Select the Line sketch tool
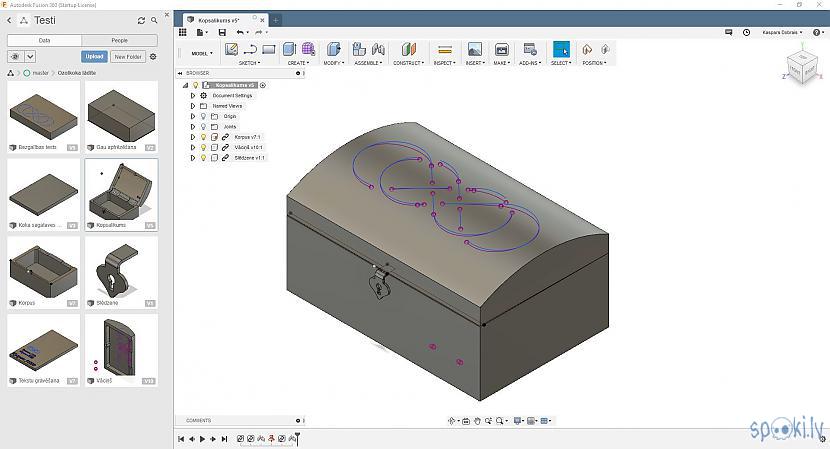This screenshot has width=830, height=449. pos(250,50)
